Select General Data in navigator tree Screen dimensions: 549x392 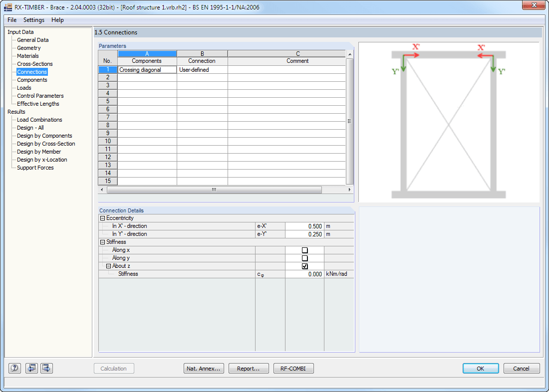click(x=33, y=40)
